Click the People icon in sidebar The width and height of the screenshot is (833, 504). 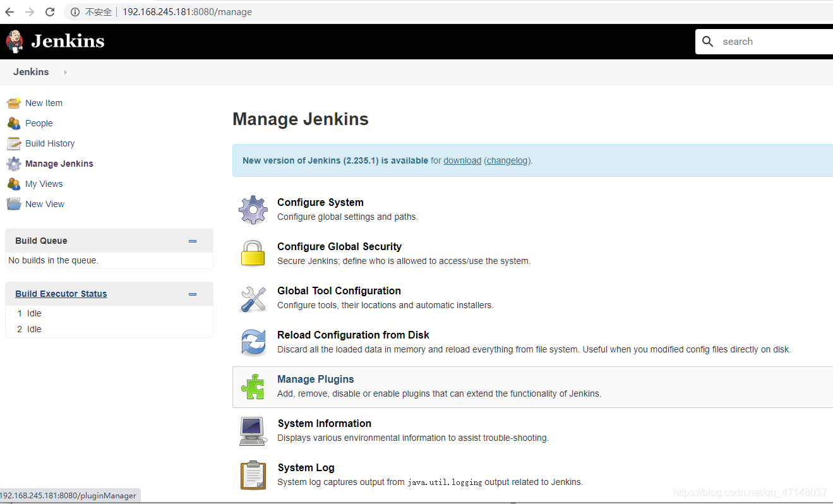pyautogui.click(x=14, y=123)
